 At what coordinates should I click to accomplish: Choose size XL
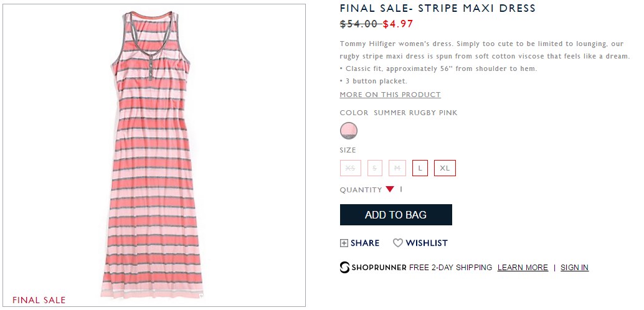coord(445,168)
